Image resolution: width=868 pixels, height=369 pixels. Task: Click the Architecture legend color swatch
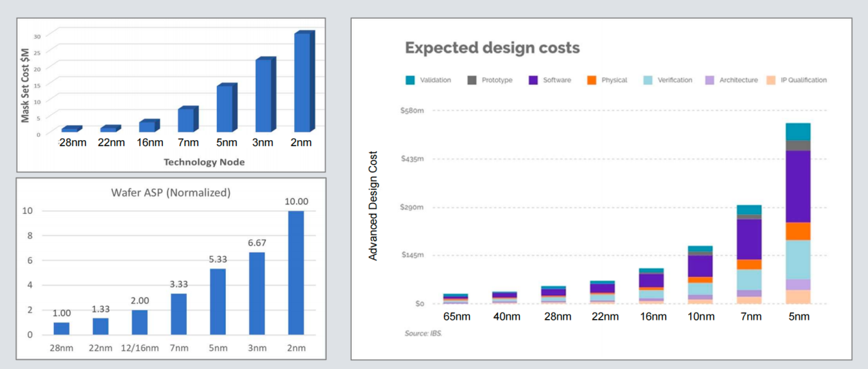[710, 80]
